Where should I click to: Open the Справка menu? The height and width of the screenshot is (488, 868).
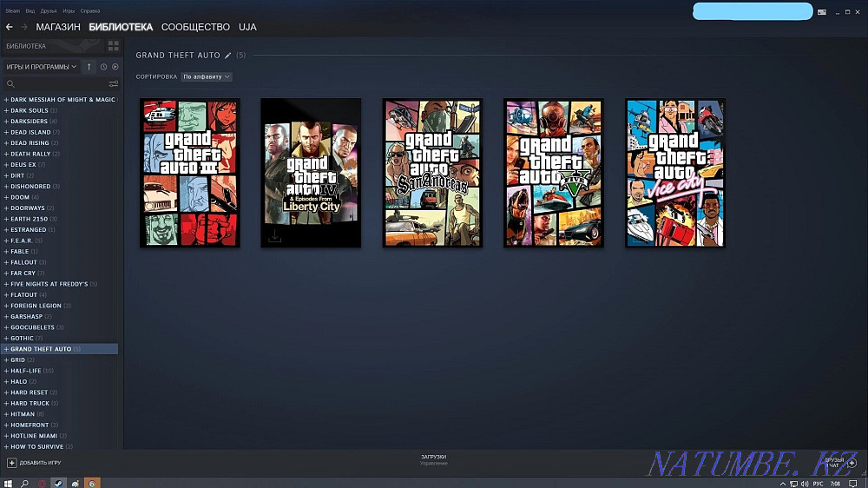click(90, 10)
